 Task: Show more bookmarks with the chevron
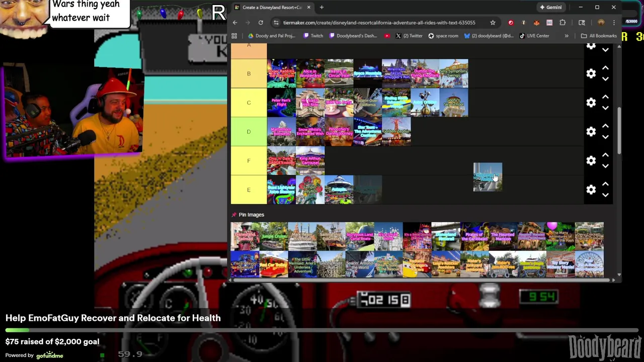[x=567, y=36]
